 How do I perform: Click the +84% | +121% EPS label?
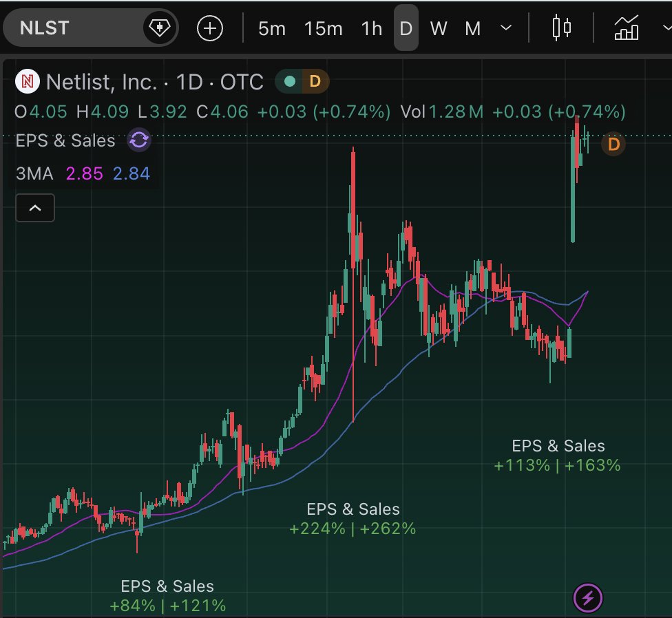click(167, 606)
